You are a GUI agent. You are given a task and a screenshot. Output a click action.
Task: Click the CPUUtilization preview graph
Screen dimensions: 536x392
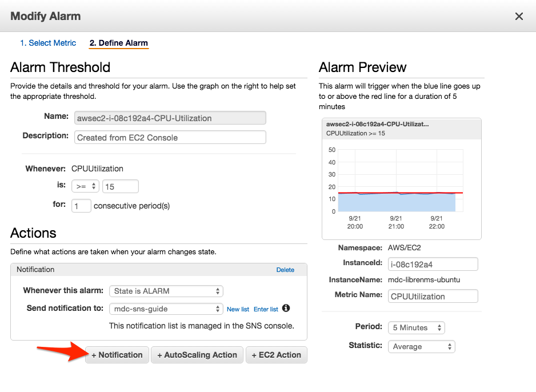(x=400, y=183)
